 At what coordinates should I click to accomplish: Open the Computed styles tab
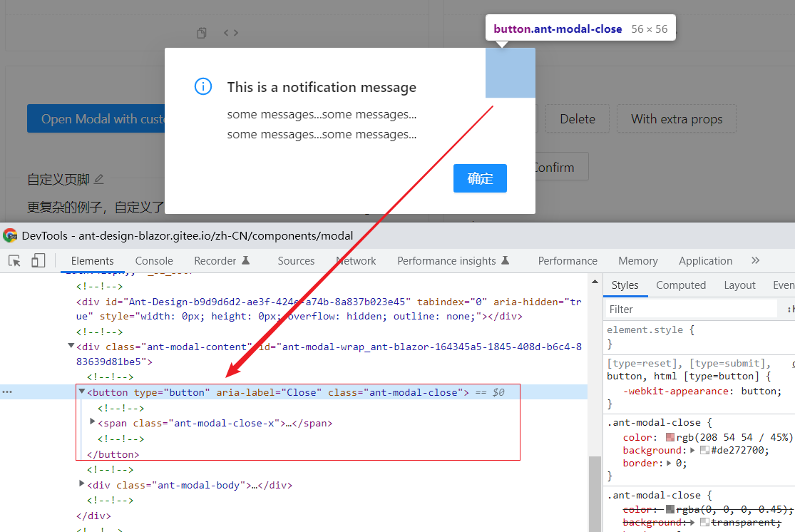click(680, 285)
